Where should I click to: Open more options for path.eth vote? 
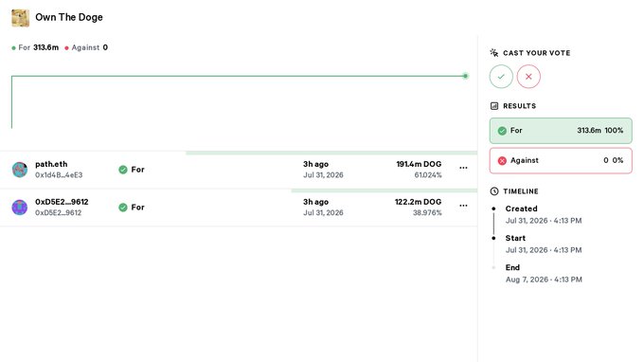(x=463, y=168)
